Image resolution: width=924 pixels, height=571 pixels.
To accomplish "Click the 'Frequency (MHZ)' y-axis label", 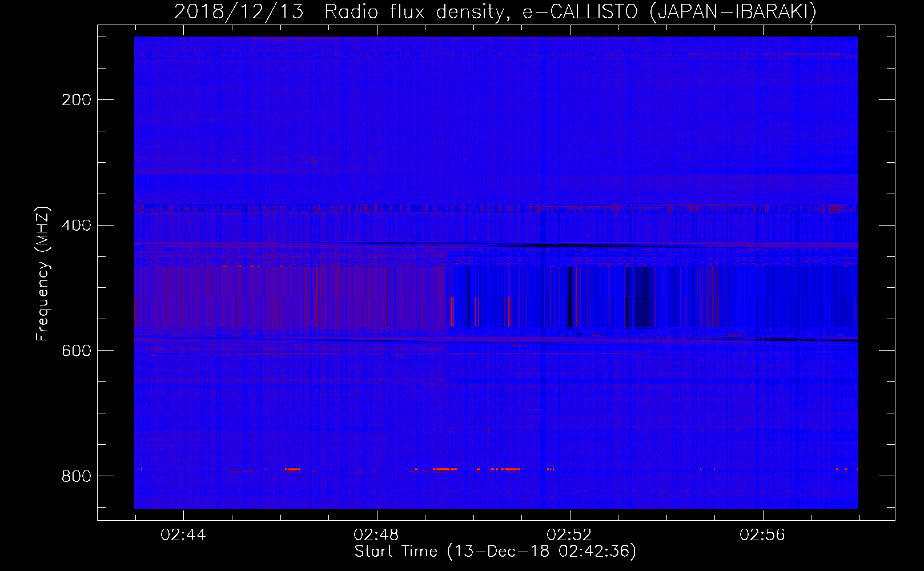I will (43, 274).
